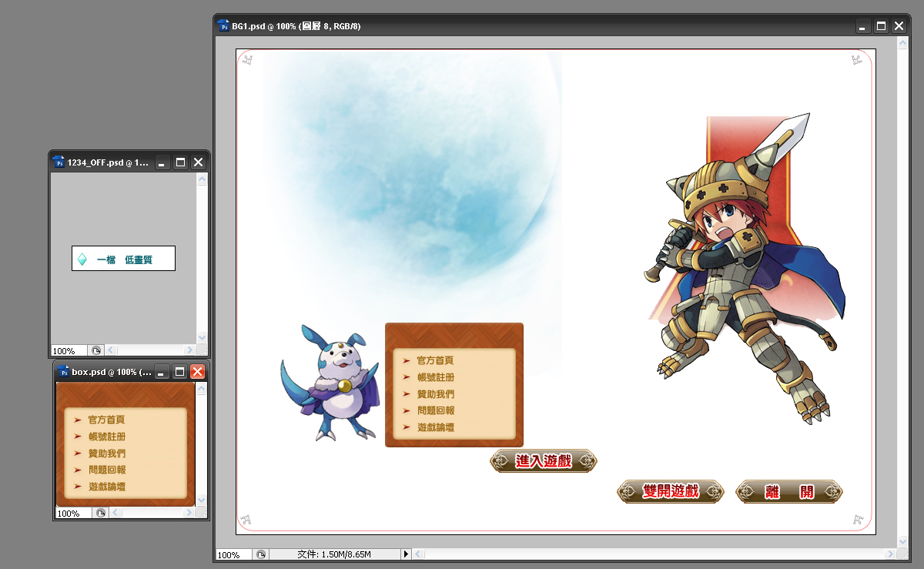Click the 離開 button in the canvas

point(789,491)
